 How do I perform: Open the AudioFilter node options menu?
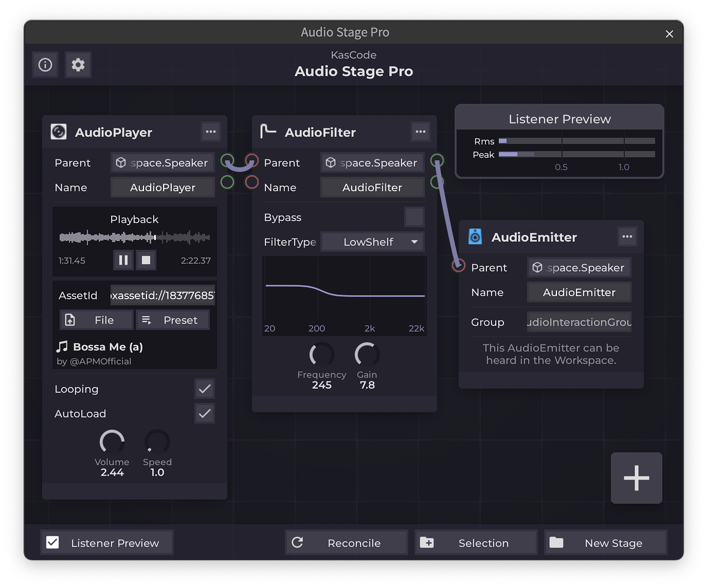[x=421, y=132]
